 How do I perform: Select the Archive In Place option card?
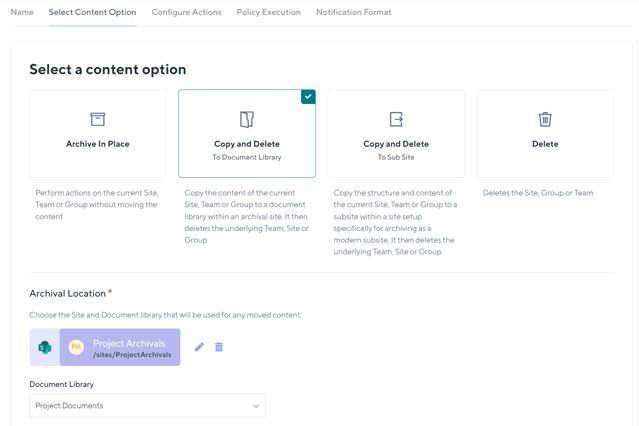98,134
